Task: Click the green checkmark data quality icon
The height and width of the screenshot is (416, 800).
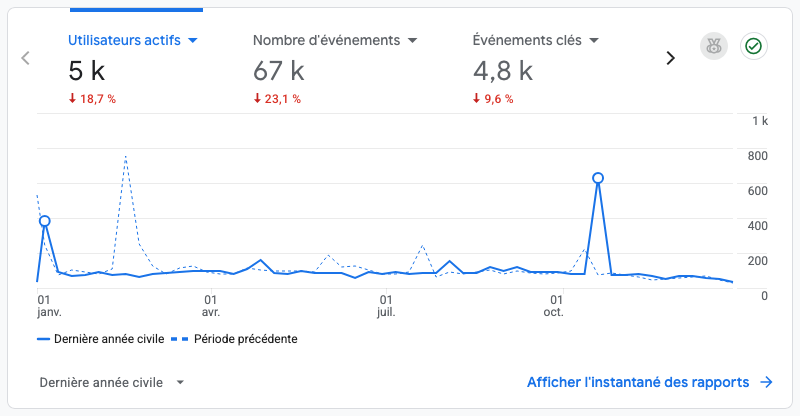Action: tap(754, 46)
